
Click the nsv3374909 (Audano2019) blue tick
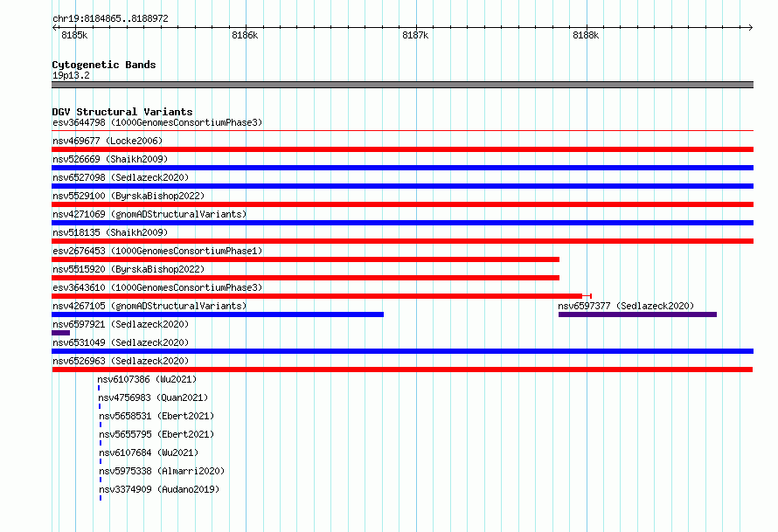[101, 498]
